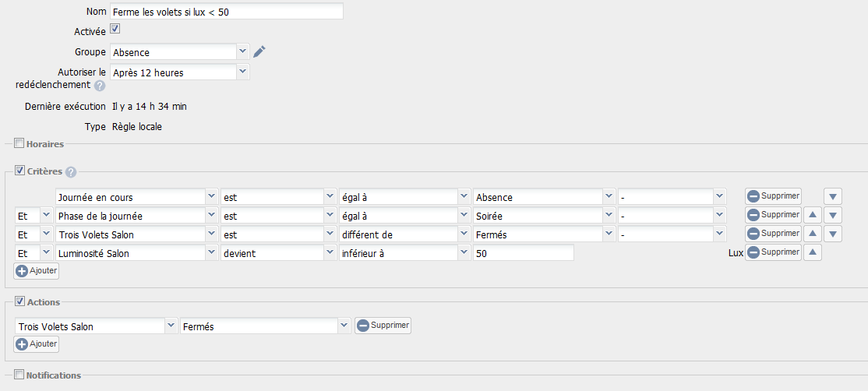
Task: Move the Journée en cours criterion down
Action: [x=833, y=196]
